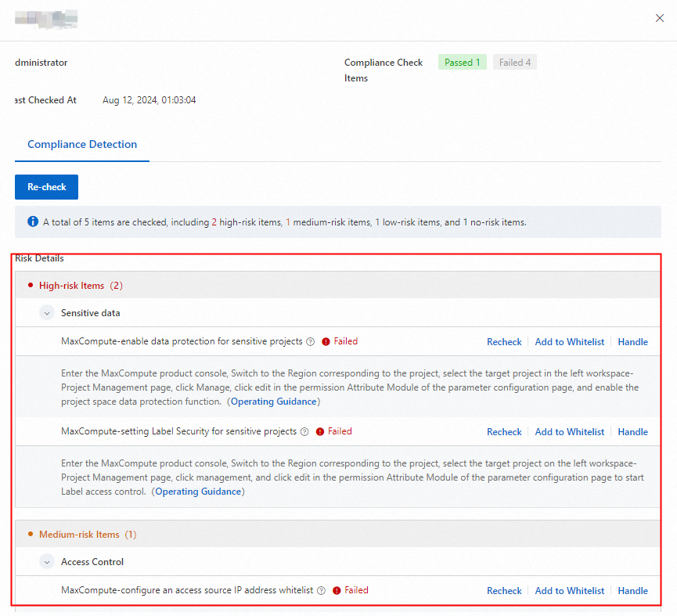Open Operating Guidance link for Label access control
Screen dimensions: 677x616
198,492
